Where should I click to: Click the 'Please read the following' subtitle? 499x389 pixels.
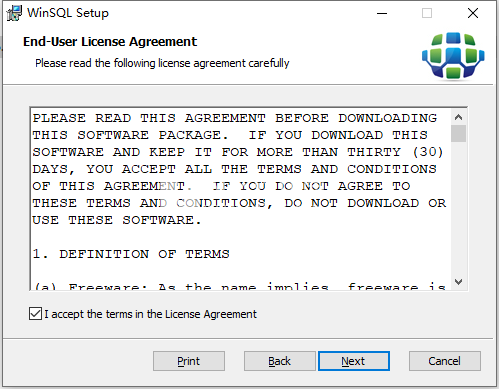(x=162, y=63)
